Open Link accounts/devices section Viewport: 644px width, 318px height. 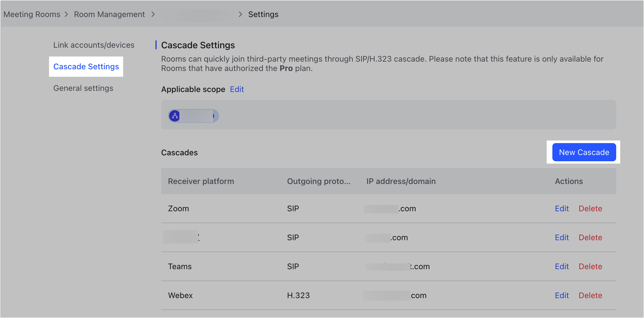94,45
